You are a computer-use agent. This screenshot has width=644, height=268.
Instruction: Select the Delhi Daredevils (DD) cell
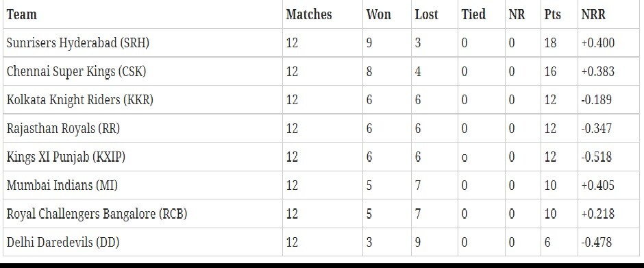[143, 242]
